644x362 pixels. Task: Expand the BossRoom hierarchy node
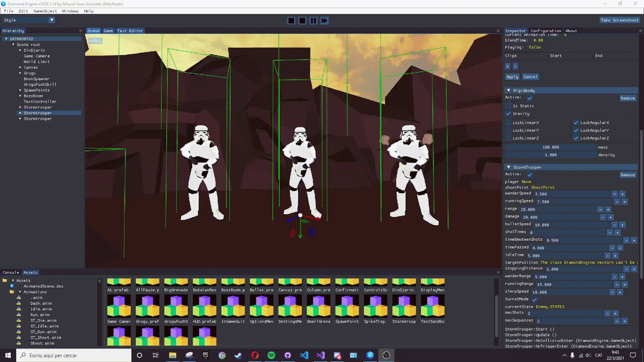coord(20,96)
